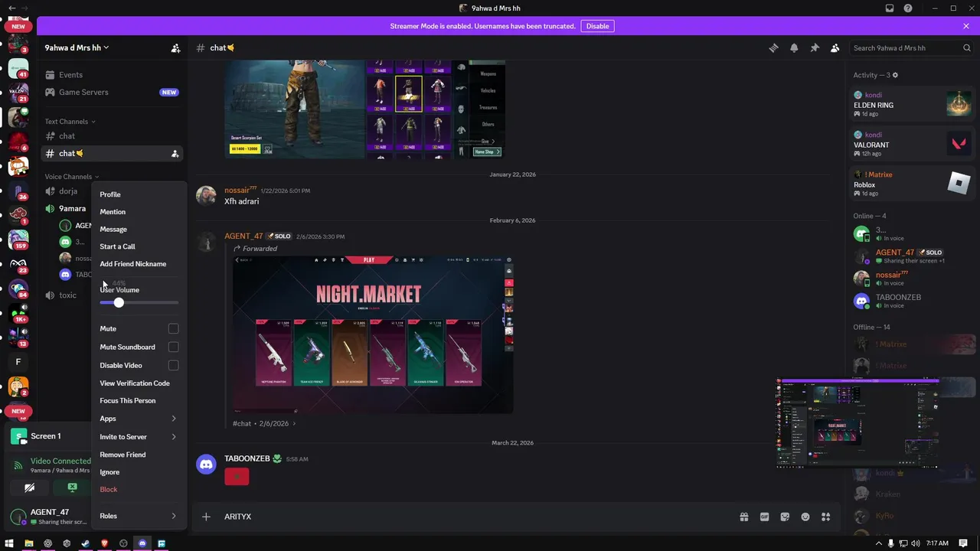Open the sticker picker
The image size is (980, 551).
pyautogui.click(x=785, y=517)
